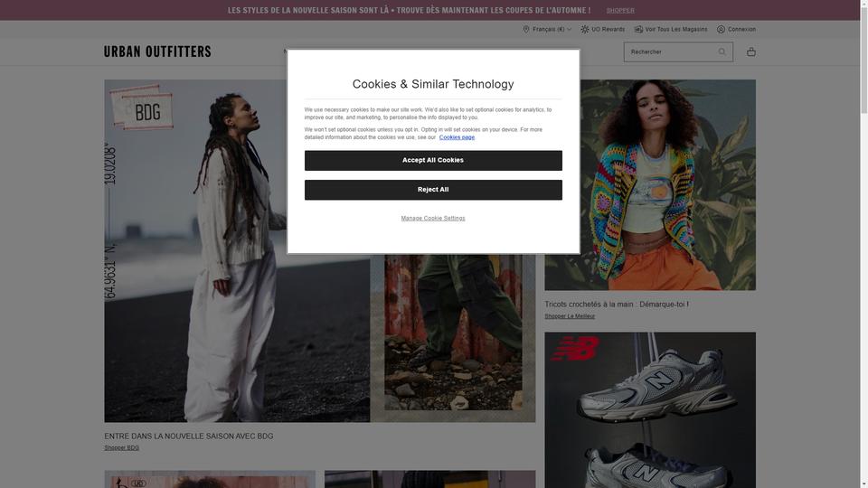Click the SHOPPER link in top banner
This screenshot has height=488, width=868.
[x=620, y=11]
